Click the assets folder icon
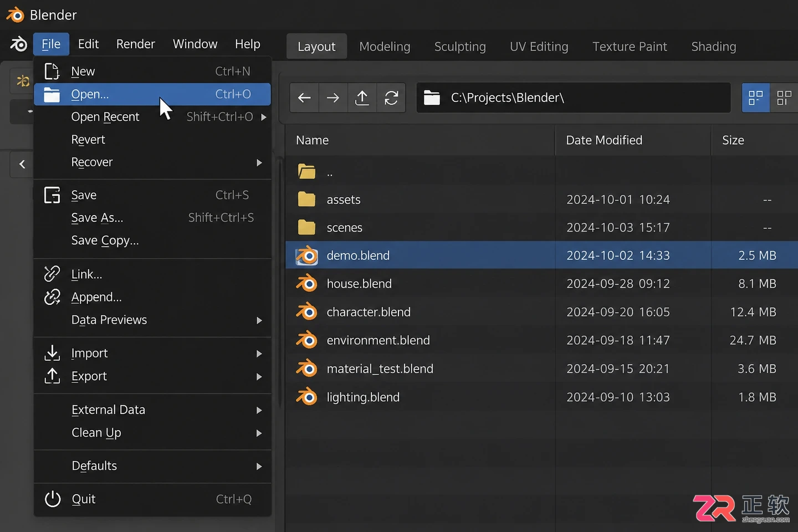The width and height of the screenshot is (798, 532). click(306, 199)
